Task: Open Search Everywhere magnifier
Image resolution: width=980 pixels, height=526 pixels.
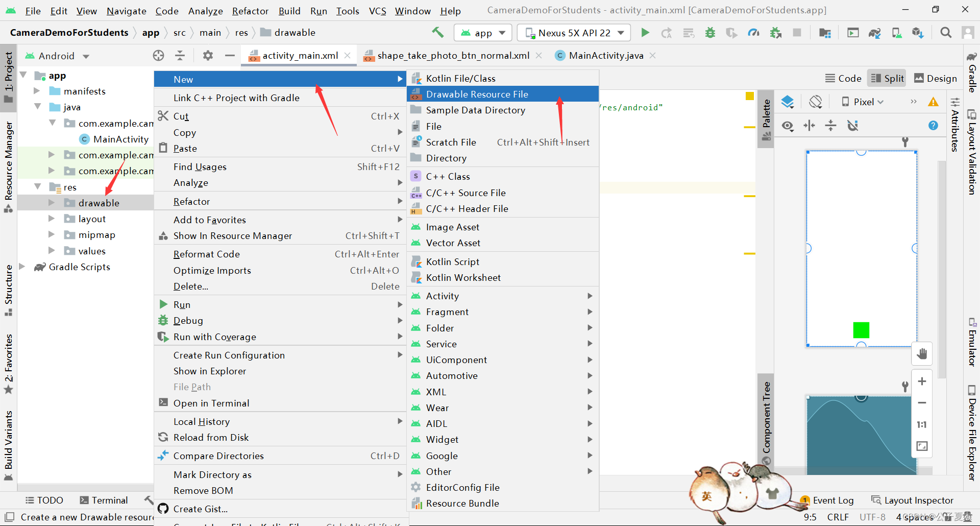Action: pos(946,32)
